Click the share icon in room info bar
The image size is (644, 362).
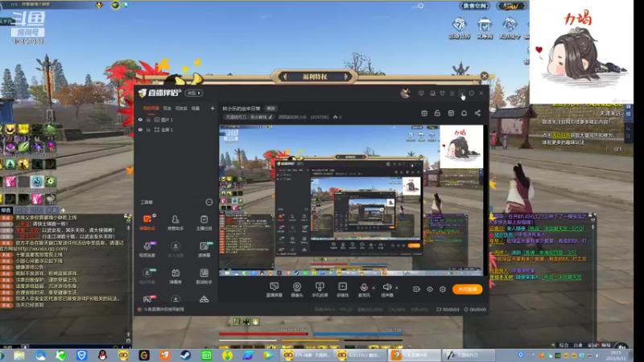point(477,113)
